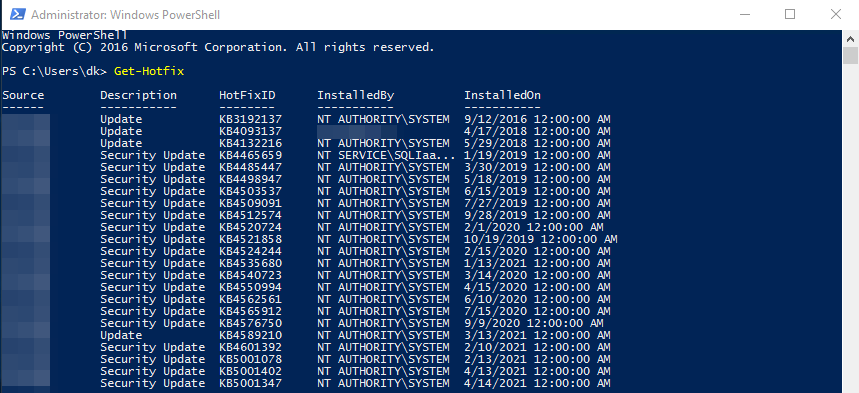This screenshot has width=859, height=393.
Task: Click hotfix ID KB5001347
Action: coord(250,384)
